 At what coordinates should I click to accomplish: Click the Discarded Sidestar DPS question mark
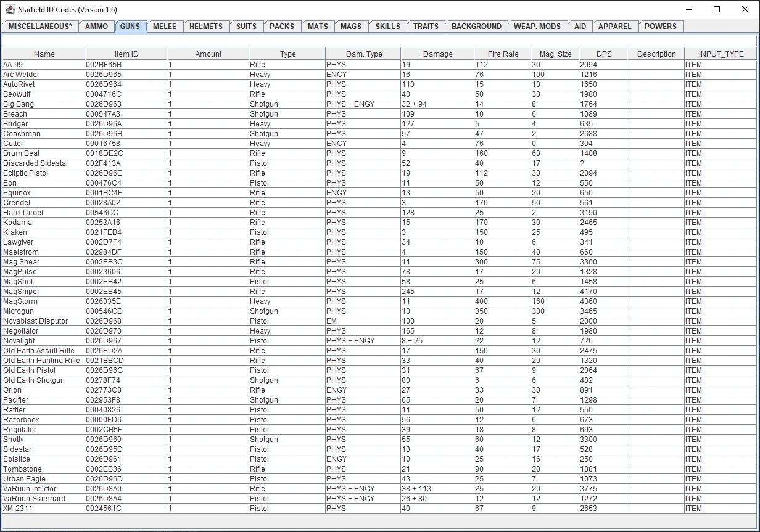coord(582,163)
